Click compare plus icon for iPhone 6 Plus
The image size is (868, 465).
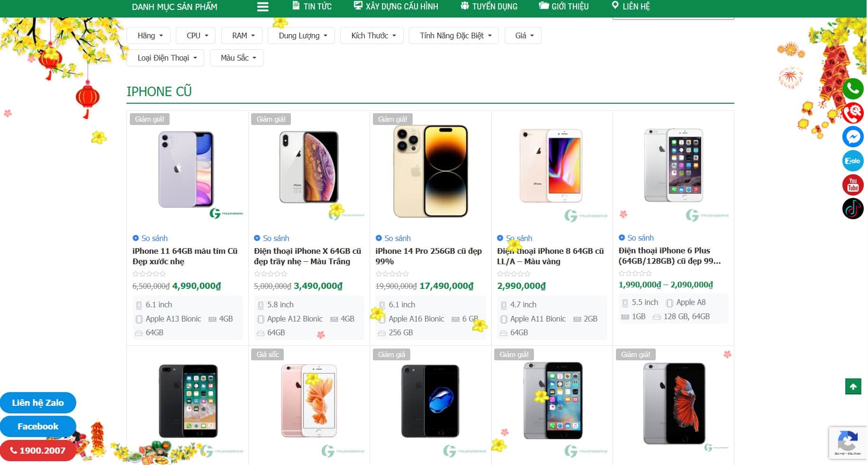click(622, 238)
